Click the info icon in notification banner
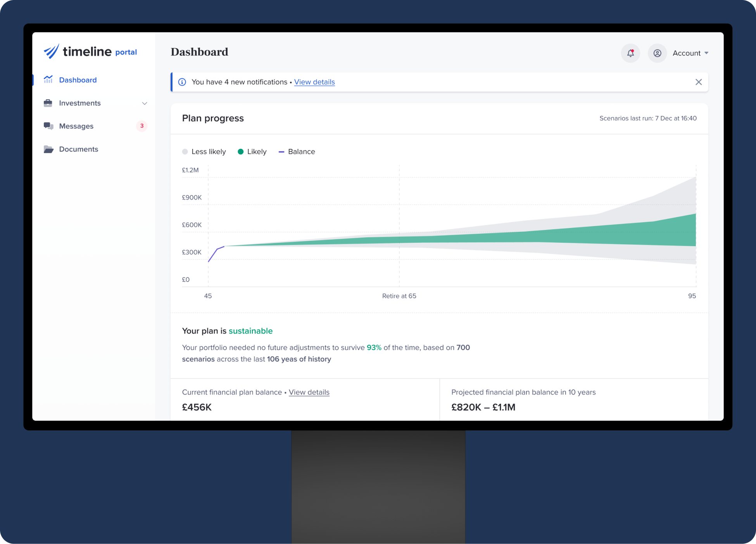This screenshot has width=756, height=544. click(182, 82)
